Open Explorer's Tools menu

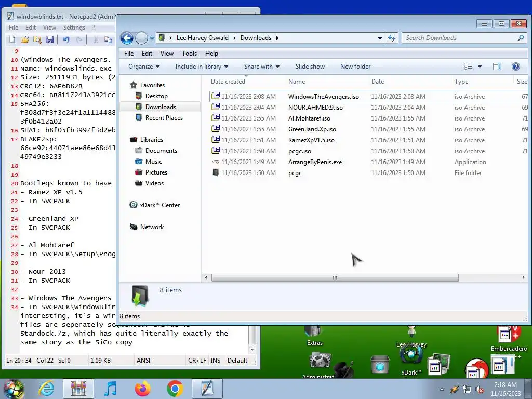[x=189, y=54]
